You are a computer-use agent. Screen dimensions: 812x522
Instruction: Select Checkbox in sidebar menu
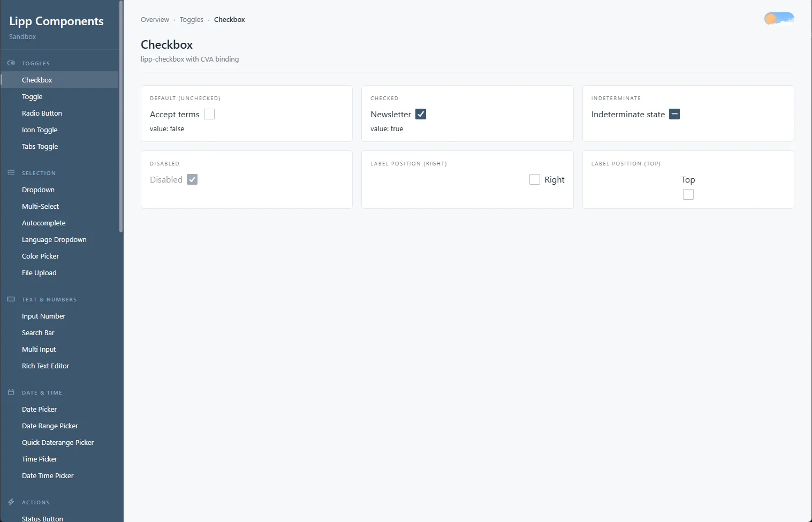(59, 80)
